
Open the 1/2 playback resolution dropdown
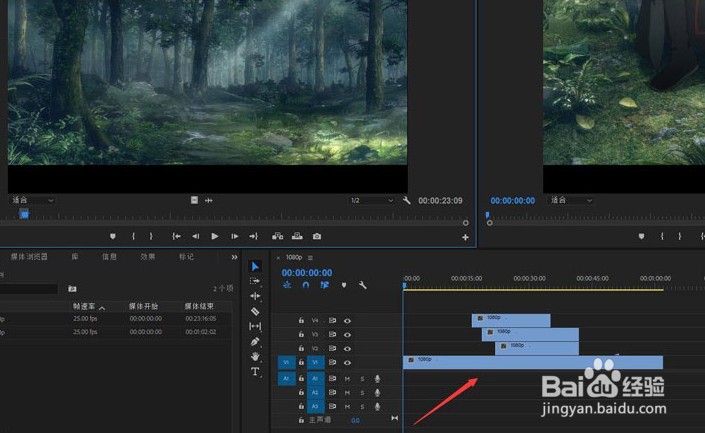click(x=371, y=200)
